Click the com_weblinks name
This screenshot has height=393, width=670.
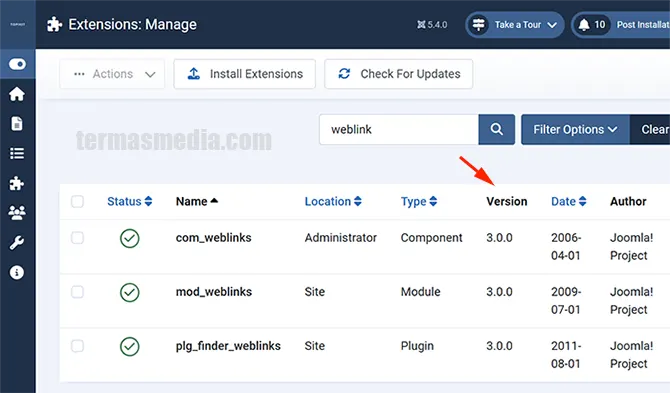(214, 238)
